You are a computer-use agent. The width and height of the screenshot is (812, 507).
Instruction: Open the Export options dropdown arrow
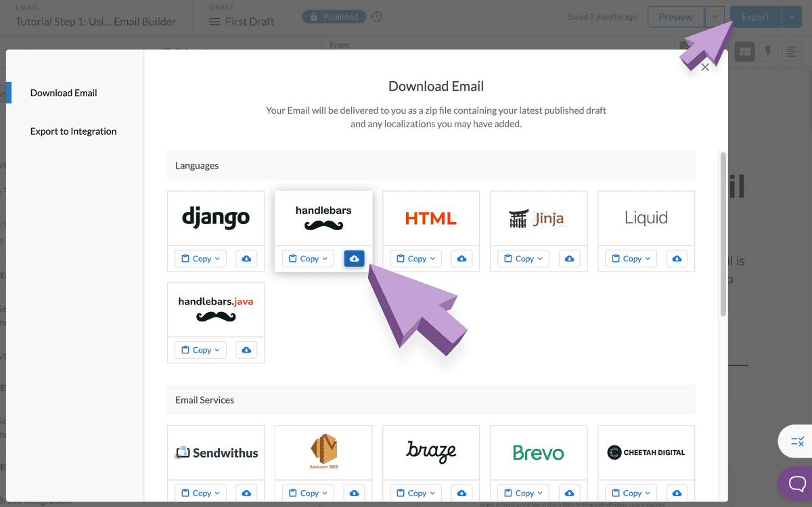point(792,17)
